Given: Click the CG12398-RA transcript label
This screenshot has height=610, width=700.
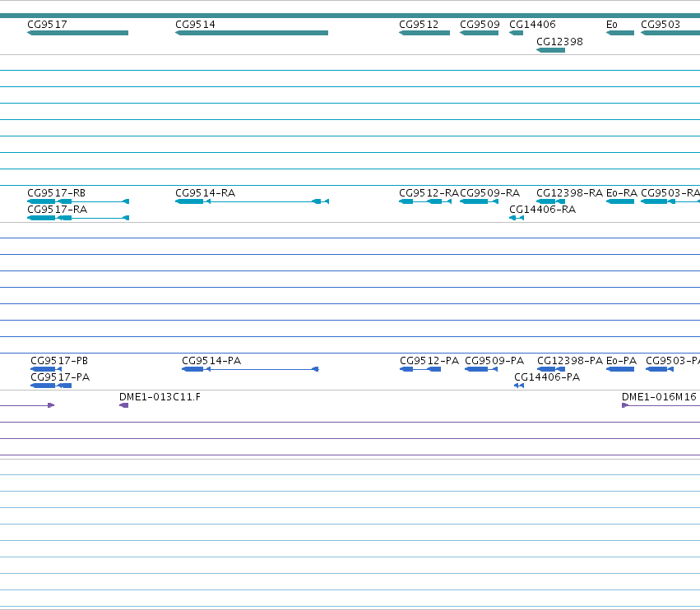Looking at the screenshot, I should (x=569, y=193).
